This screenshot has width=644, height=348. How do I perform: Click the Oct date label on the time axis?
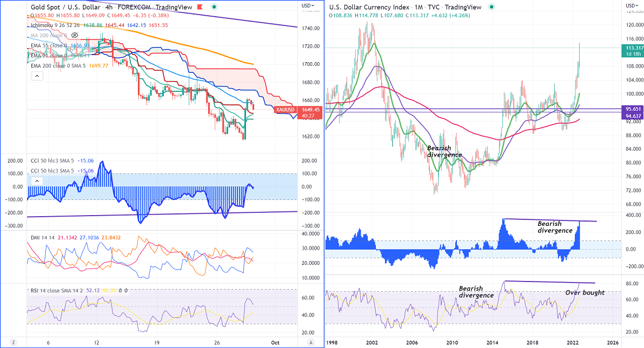pos(275,343)
